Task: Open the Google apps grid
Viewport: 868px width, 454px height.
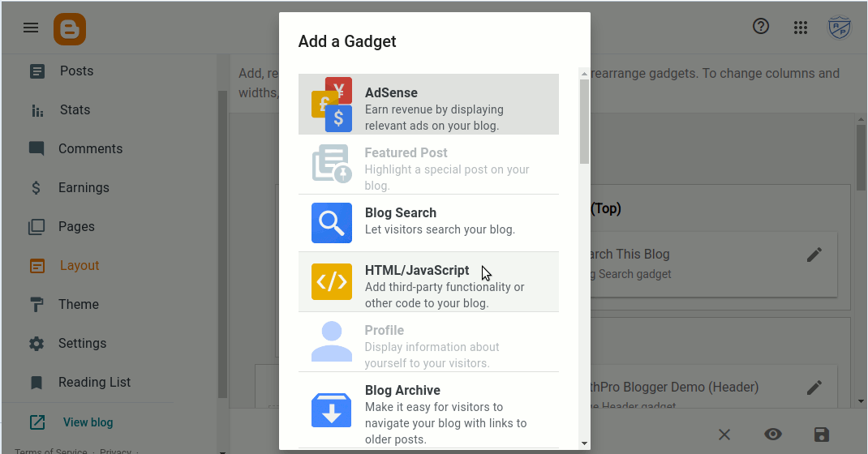Action: click(x=801, y=28)
